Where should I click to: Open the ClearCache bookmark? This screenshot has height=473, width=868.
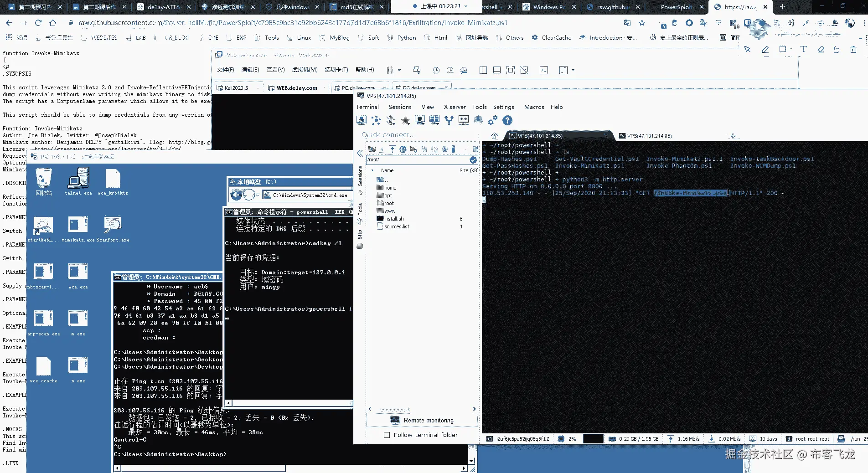pyautogui.click(x=551, y=38)
